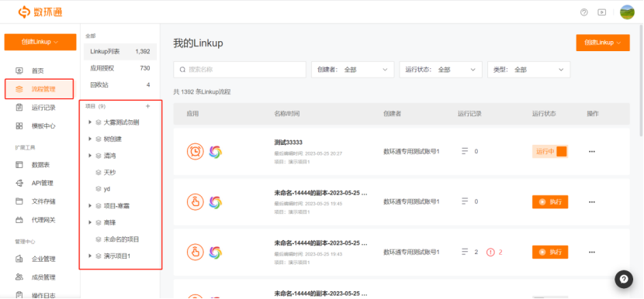Click run records list icon of 测试33333
Image resolution: width=644 pixels, height=299 pixels.
coord(465,151)
